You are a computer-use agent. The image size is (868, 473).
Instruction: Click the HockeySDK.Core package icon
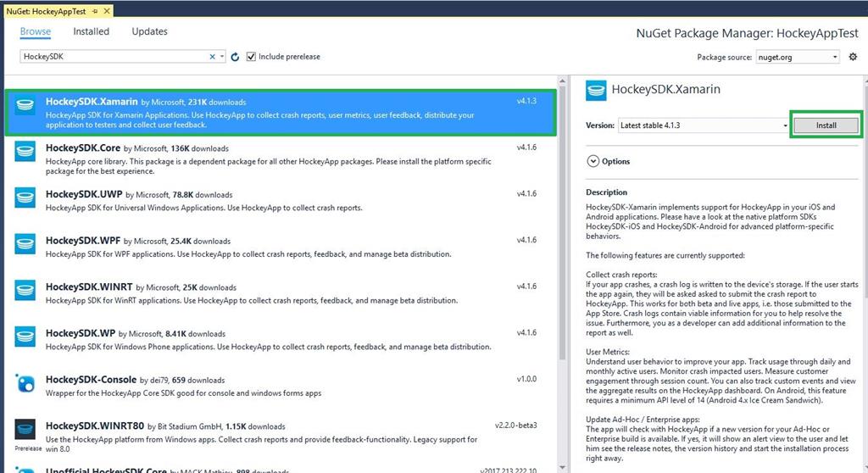(x=25, y=151)
